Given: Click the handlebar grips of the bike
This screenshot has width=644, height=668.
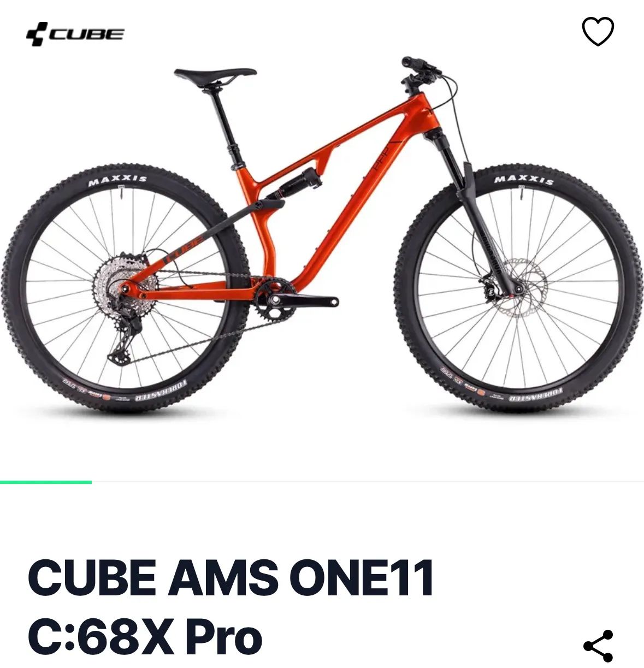Looking at the screenshot, I should tap(418, 66).
